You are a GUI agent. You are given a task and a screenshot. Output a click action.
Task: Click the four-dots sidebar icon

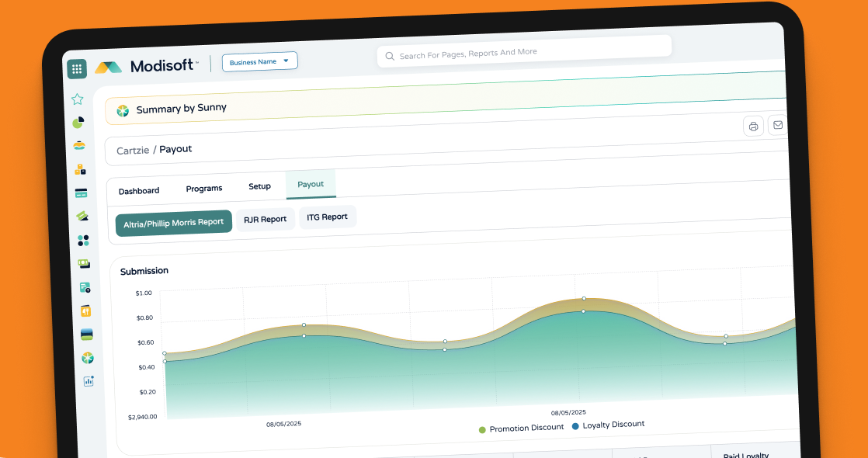tap(83, 241)
